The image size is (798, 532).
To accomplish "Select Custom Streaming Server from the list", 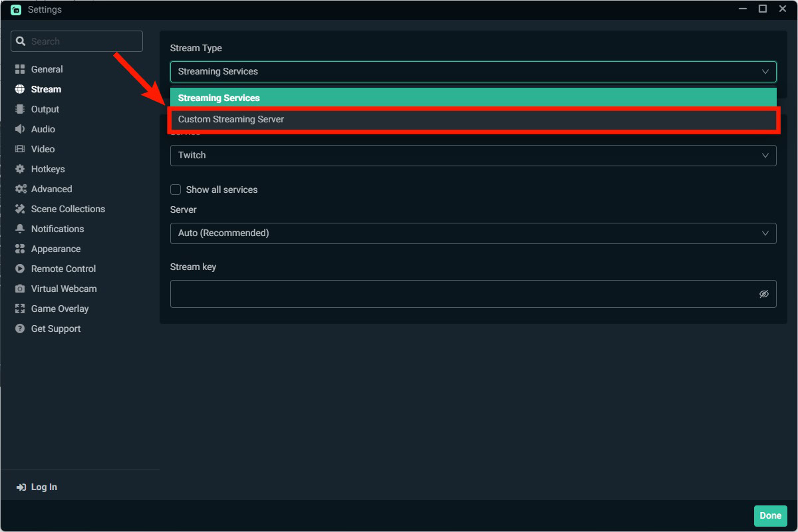I will click(x=473, y=120).
